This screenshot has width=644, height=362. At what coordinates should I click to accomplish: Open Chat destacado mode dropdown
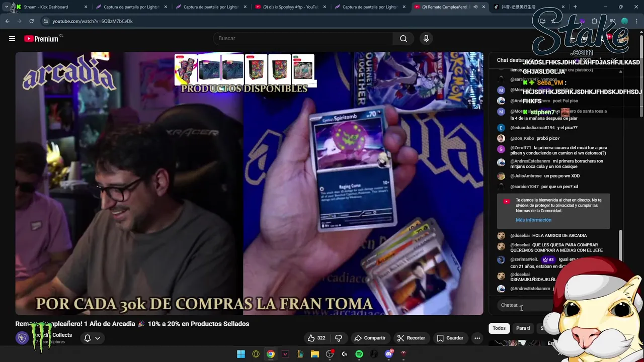[518, 60]
